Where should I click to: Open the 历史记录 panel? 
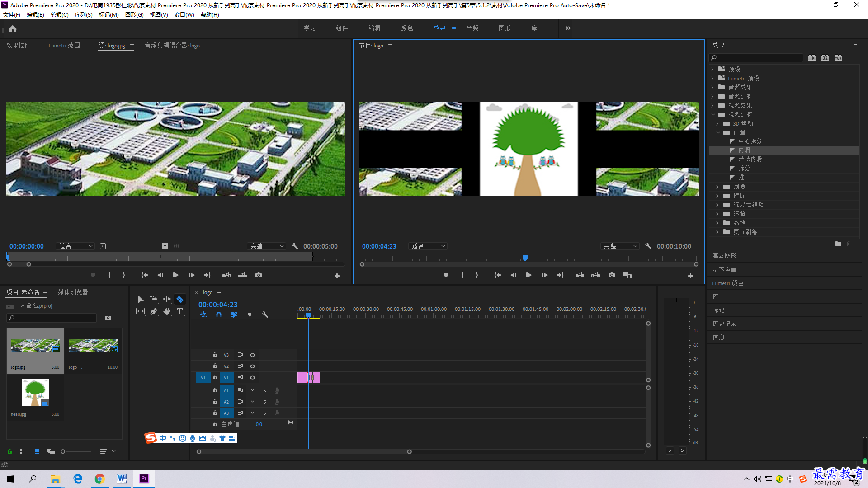pyautogui.click(x=724, y=324)
